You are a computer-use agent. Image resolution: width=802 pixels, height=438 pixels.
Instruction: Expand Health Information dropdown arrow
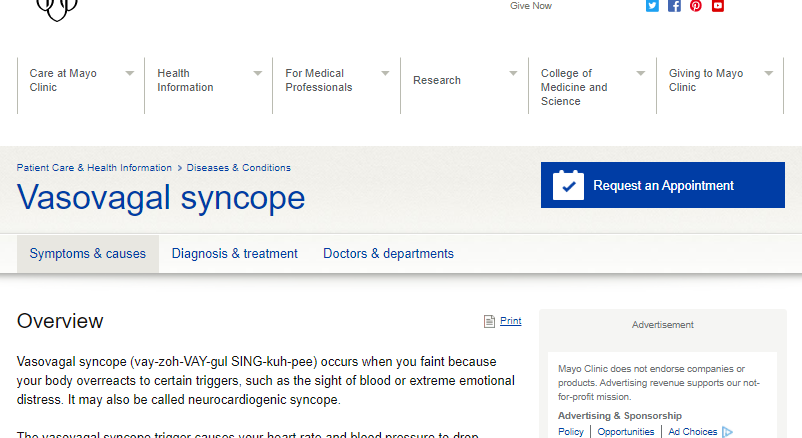tap(258, 73)
